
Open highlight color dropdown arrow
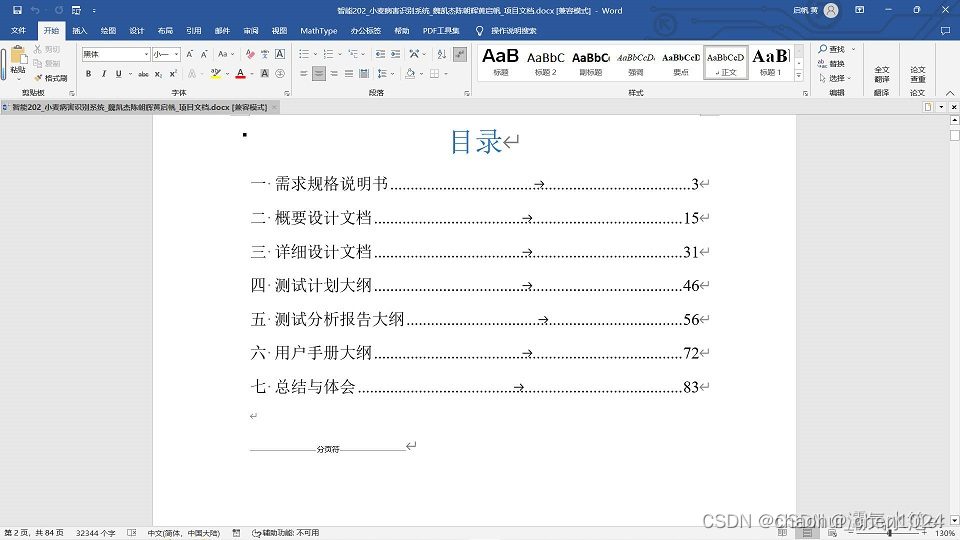(228, 74)
